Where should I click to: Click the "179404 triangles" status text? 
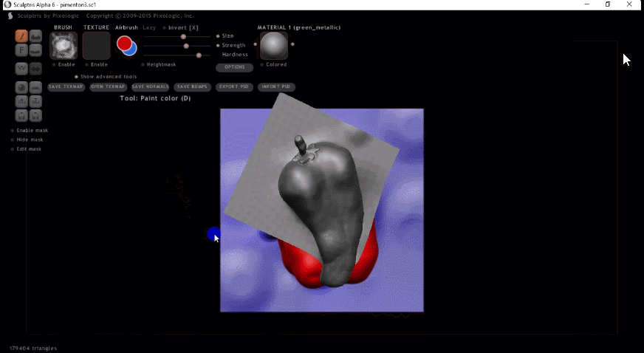pos(33,348)
